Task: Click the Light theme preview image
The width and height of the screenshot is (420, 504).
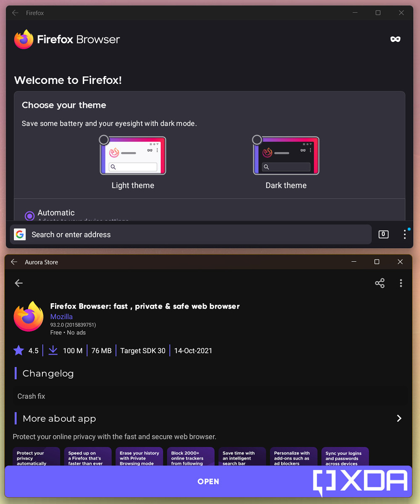Action: click(x=133, y=156)
